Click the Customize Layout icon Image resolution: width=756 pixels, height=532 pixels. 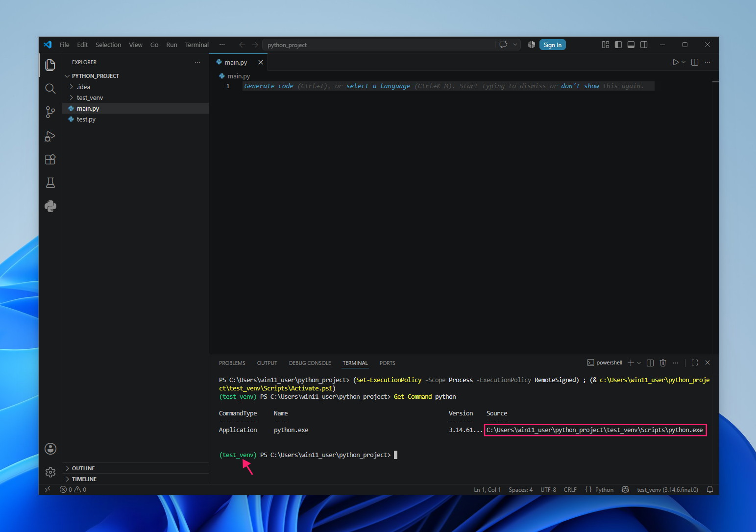click(x=606, y=45)
